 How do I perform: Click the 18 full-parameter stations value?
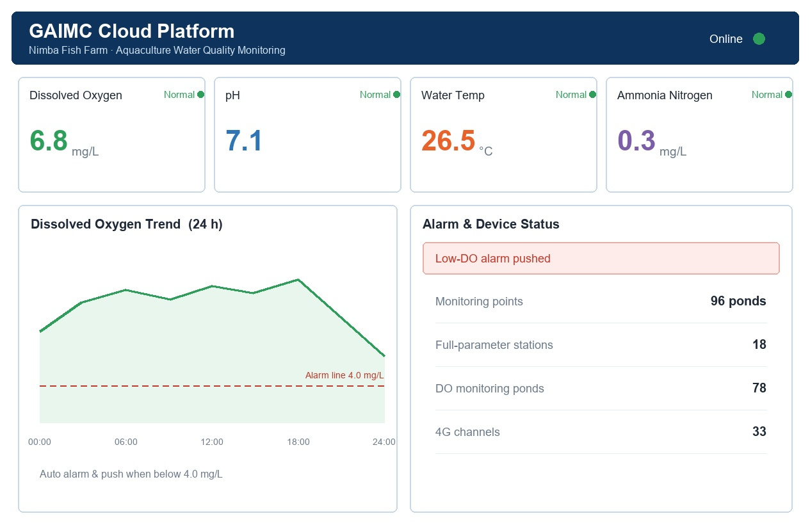(x=759, y=344)
